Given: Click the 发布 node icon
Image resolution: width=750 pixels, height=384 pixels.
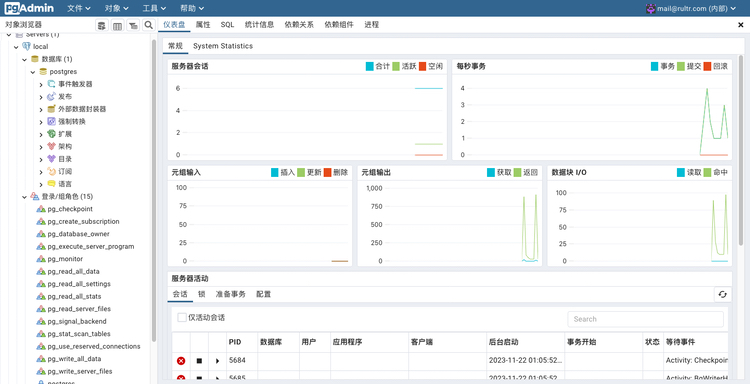Looking at the screenshot, I should (x=51, y=97).
